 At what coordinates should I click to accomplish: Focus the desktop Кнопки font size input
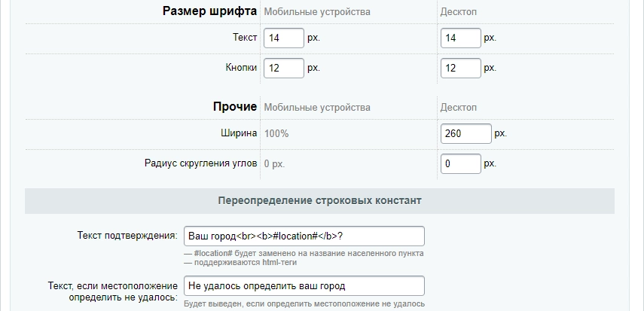tap(460, 68)
